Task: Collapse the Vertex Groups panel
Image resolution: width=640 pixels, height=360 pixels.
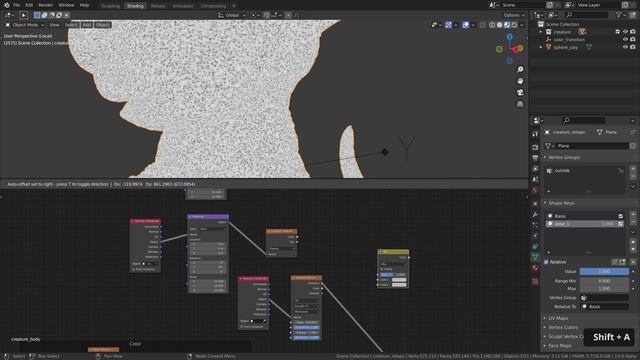Action: (x=564, y=157)
